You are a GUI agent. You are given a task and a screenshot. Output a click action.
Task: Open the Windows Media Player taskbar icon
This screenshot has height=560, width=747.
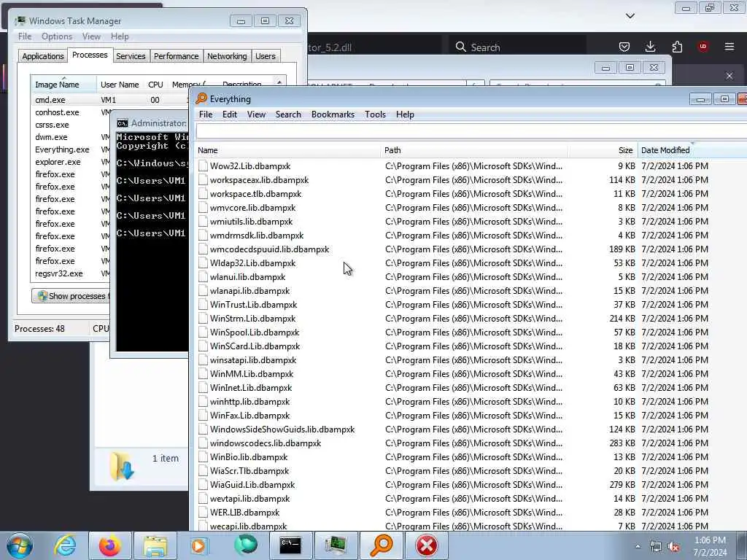[x=199, y=545]
